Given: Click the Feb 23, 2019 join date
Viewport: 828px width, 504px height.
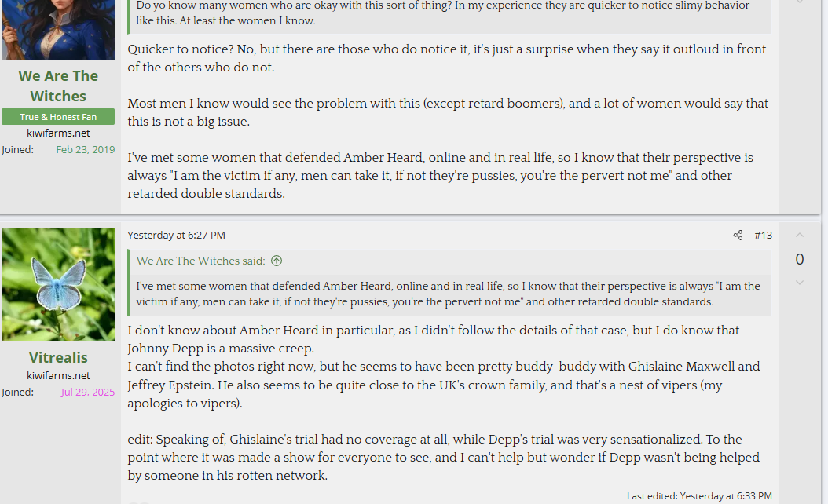Looking at the screenshot, I should pos(86,149).
